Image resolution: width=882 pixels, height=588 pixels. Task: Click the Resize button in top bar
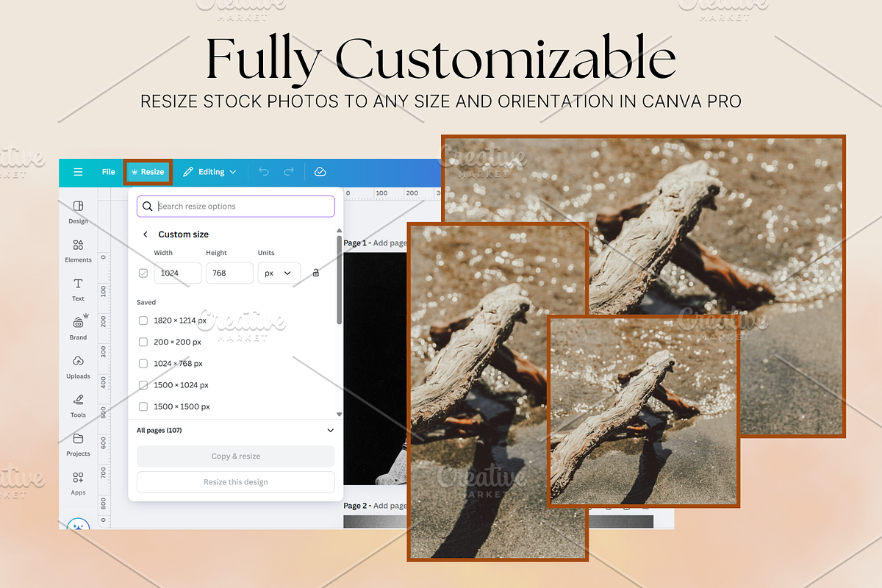(148, 172)
